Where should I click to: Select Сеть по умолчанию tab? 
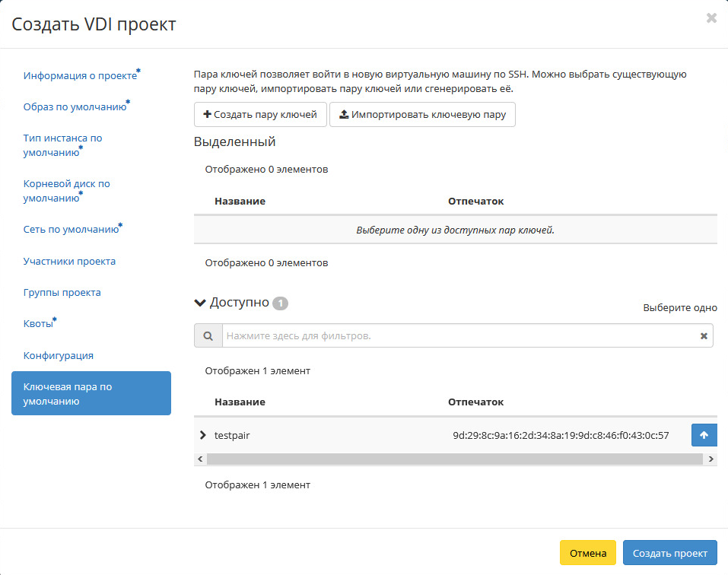71,229
